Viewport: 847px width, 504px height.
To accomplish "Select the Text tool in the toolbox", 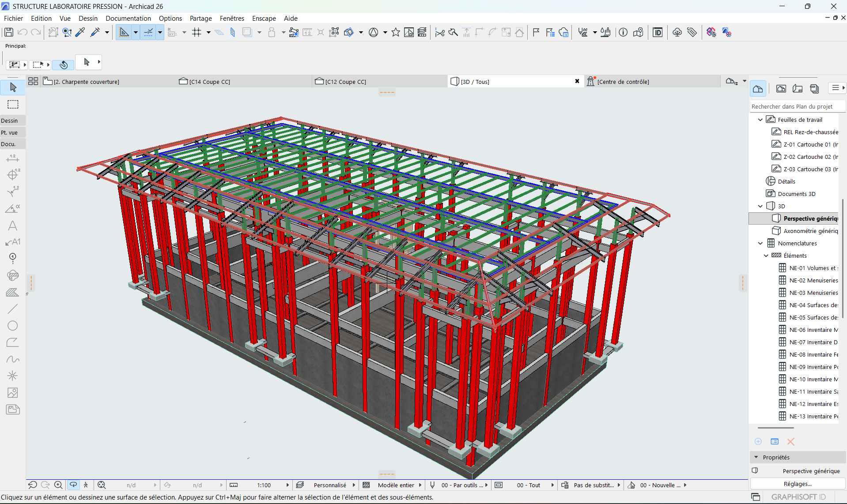I will point(12,226).
